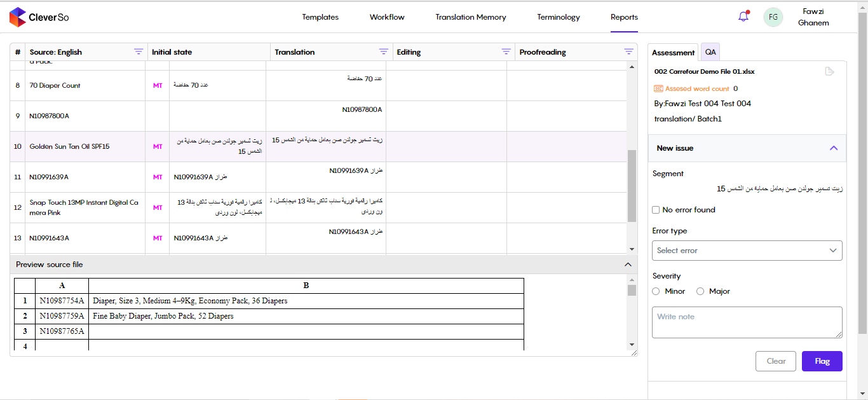868x400 pixels.
Task: Click the Arabic segment text under Segment
Action: point(780,189)
